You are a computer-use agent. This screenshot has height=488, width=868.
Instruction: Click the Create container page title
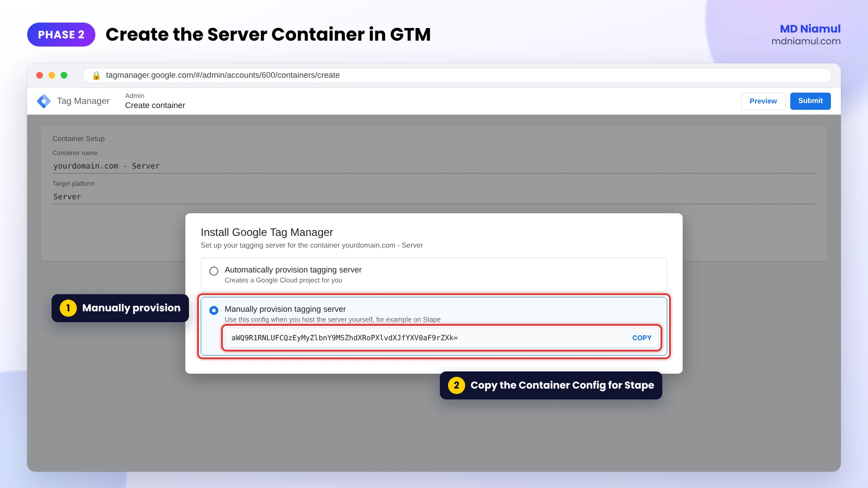[x=155, y=105]
